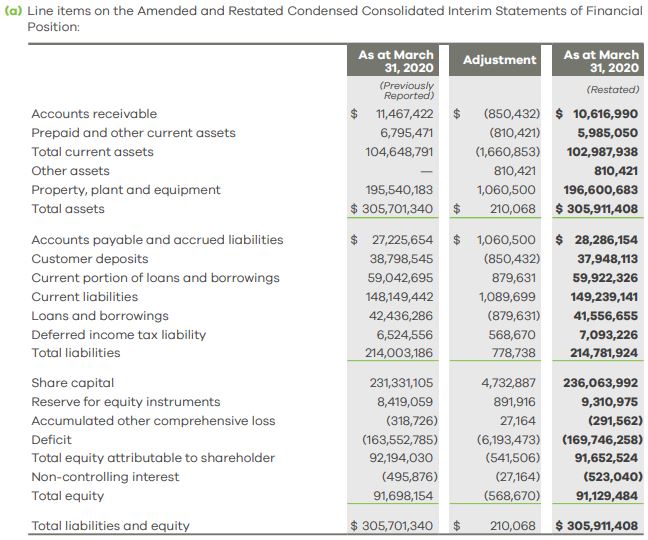The height and width of the screenshot is (540, 648).
Task: Click 'Deferred income tax liability' label
Action: (119, 335)
